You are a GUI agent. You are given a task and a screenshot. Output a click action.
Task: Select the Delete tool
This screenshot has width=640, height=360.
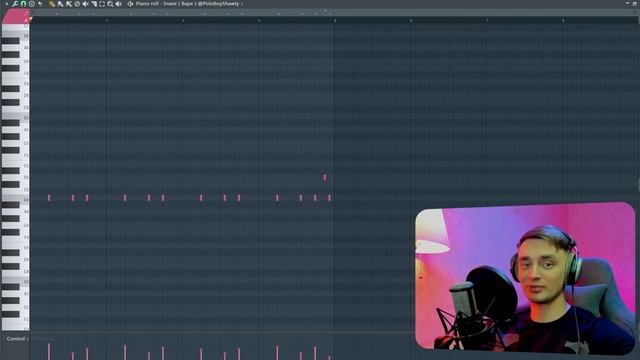[x=77, y=4]
